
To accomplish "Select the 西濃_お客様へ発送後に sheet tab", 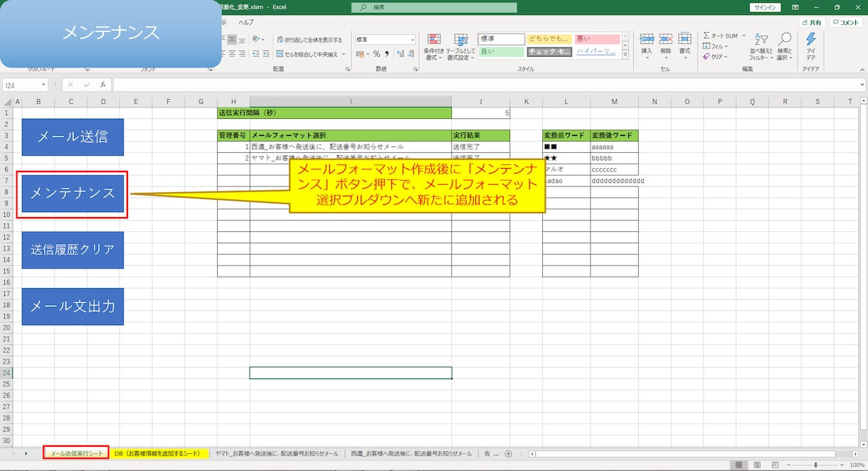I will [x=411, y=453].
